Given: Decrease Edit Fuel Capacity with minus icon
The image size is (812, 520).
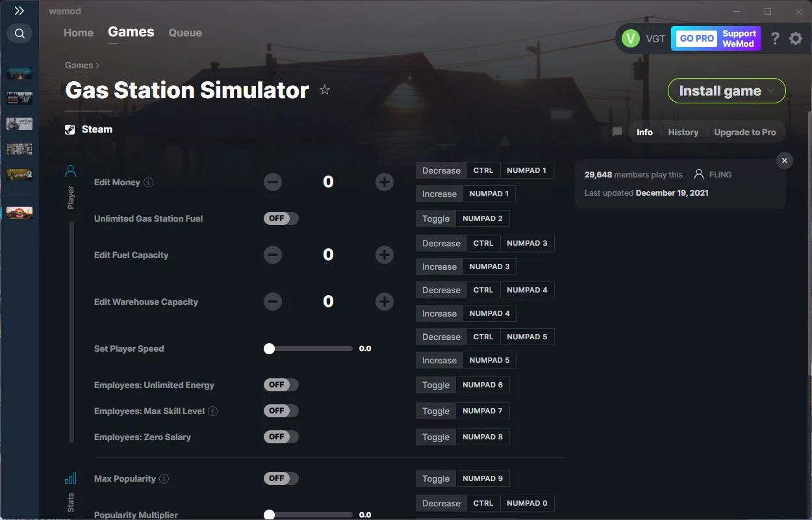Looking at the screenshot, I should [x=273, y=255].
